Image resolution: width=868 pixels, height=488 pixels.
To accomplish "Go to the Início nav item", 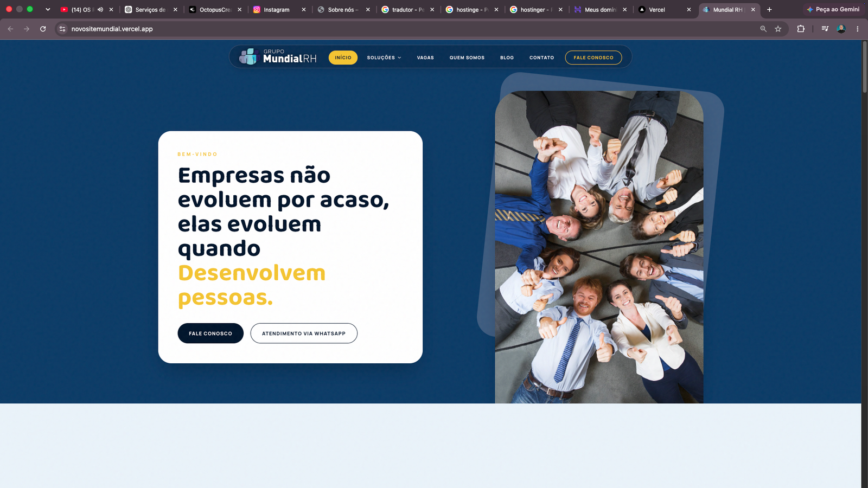I will coord(343,57).
